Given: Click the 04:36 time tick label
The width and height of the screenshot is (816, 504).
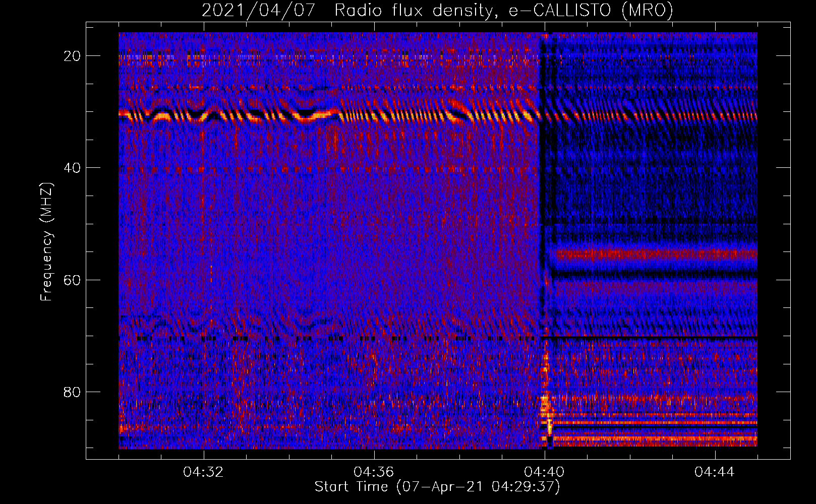Looking at the screenshot, I should point(374,472).
